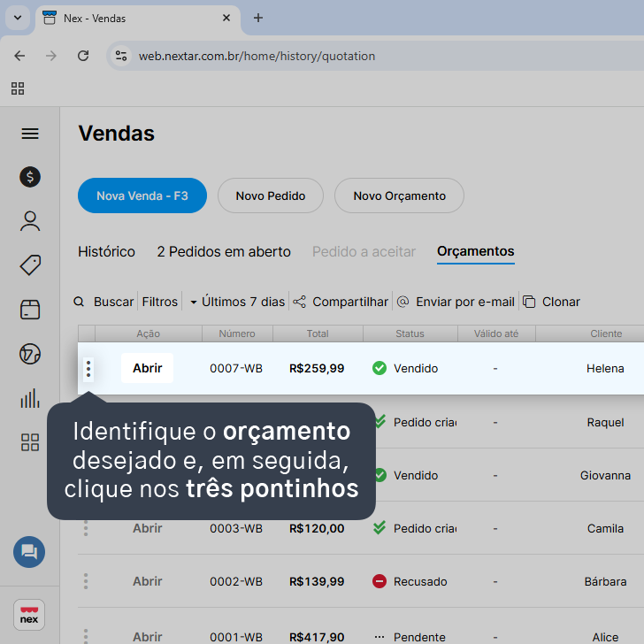Click the search magnifier icon

coord(79,302)
